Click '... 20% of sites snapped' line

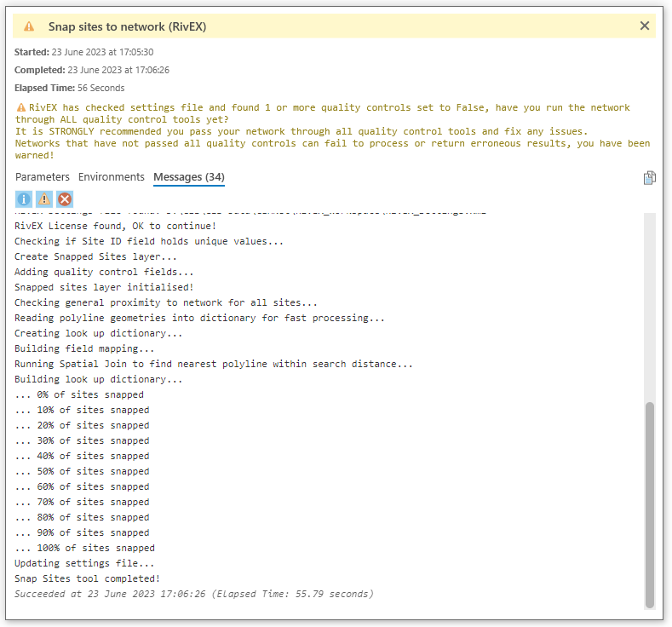tap(82, 425)
